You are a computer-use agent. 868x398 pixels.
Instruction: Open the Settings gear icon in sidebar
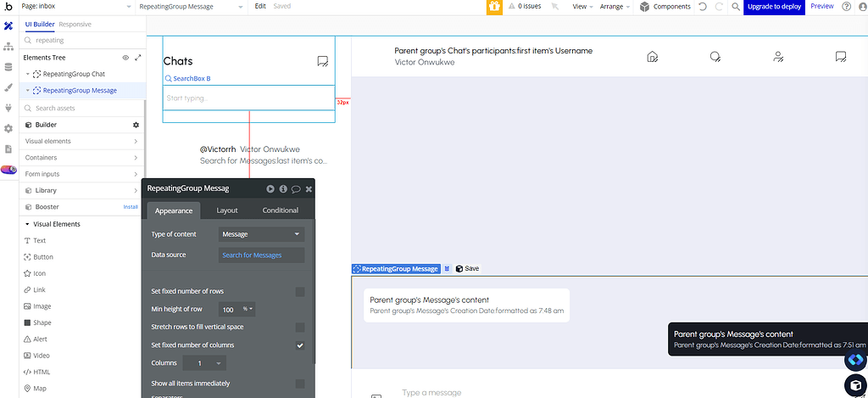[x=8, y=129]
